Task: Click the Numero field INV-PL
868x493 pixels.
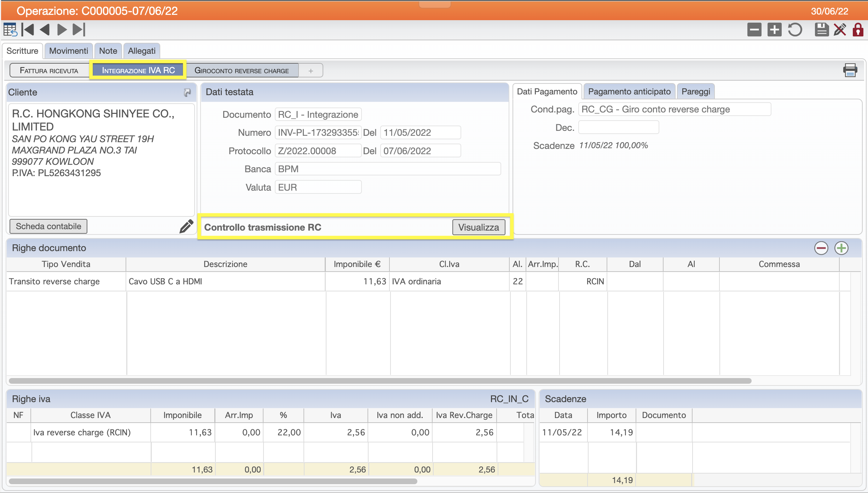Action: click(318, 133)
